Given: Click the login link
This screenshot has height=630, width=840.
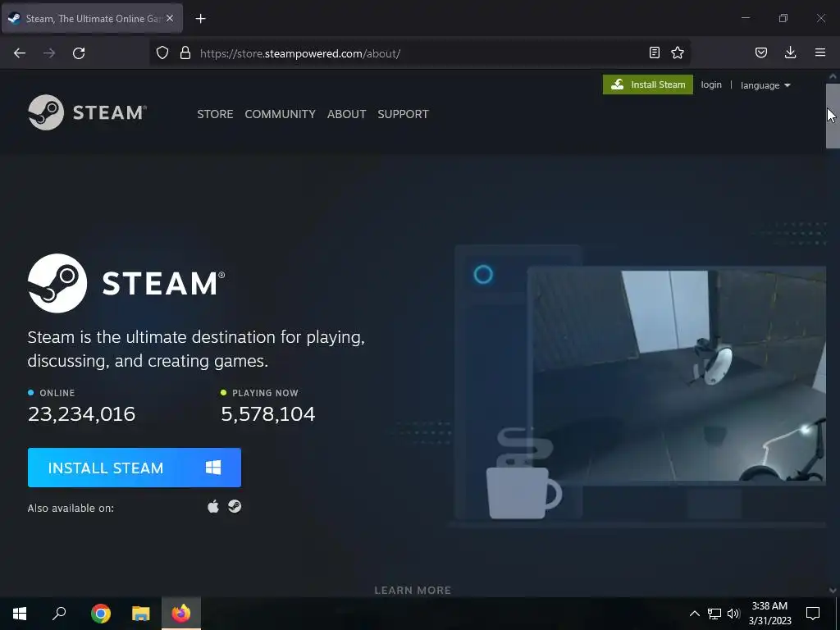Looking at the screenshot, I should [x=711, y=84].
